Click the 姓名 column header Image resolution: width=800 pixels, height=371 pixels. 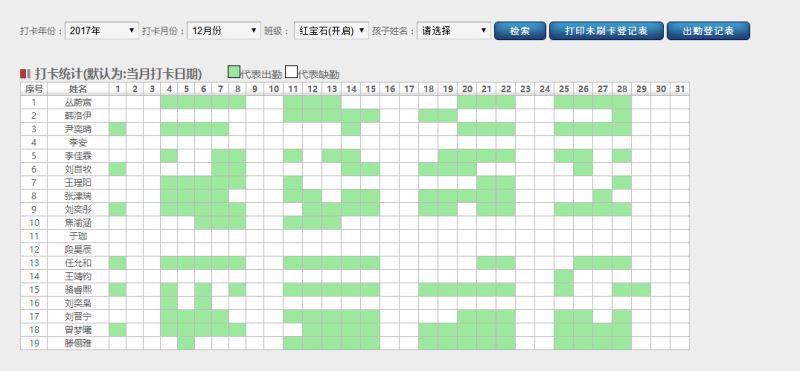pyautogui.click(x=78, y=89)
